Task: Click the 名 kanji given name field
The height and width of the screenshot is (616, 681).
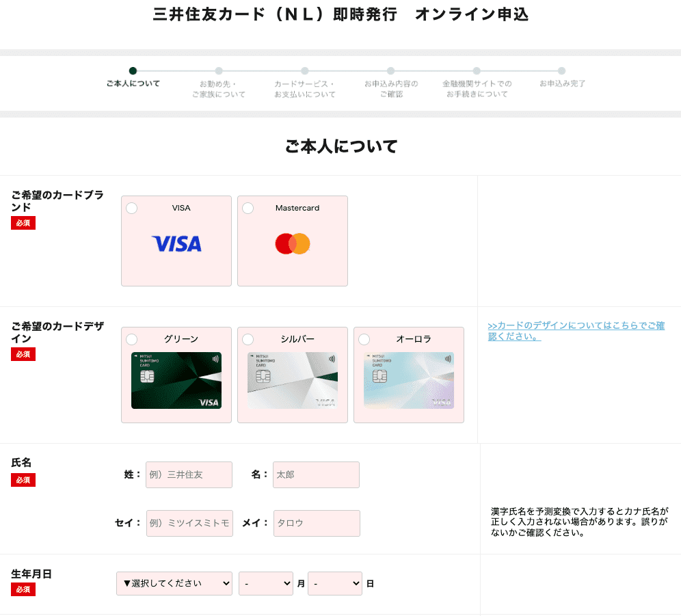Action: pos(316,474)
